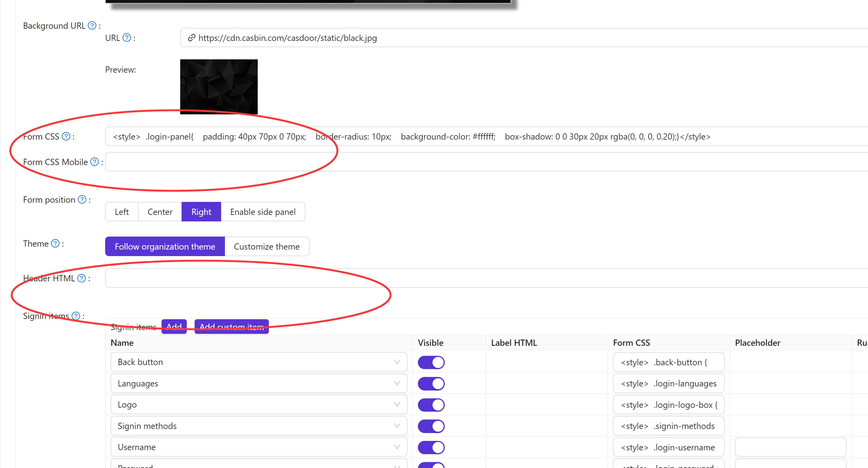Click the black background preview thumbnail
Screen dimensions: 868x468
click(x=219, y=87)
